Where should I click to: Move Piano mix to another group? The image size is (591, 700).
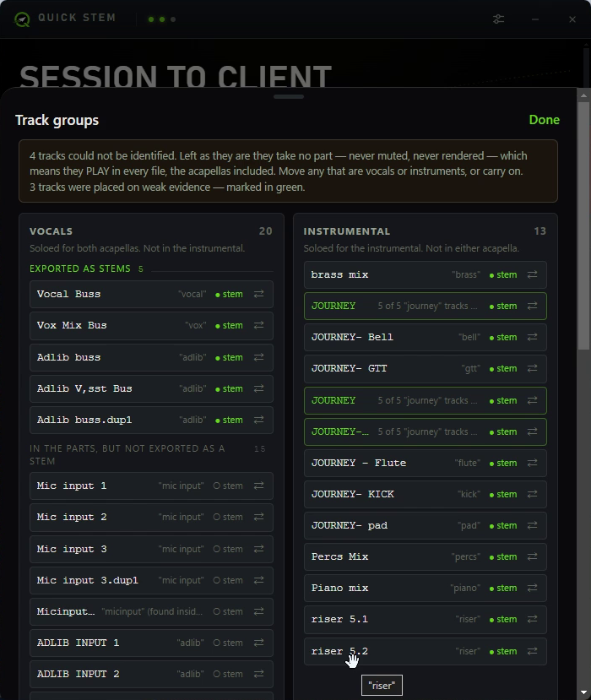(x=532, y=588)
